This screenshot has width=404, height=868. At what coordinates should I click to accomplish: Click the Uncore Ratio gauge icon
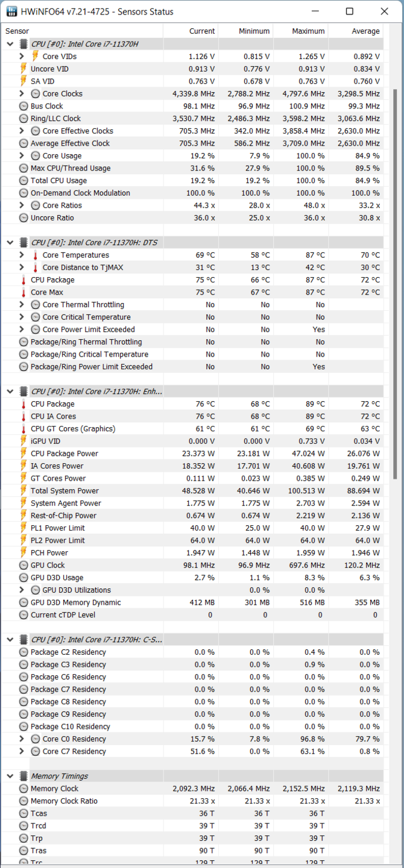pos(24,217)
